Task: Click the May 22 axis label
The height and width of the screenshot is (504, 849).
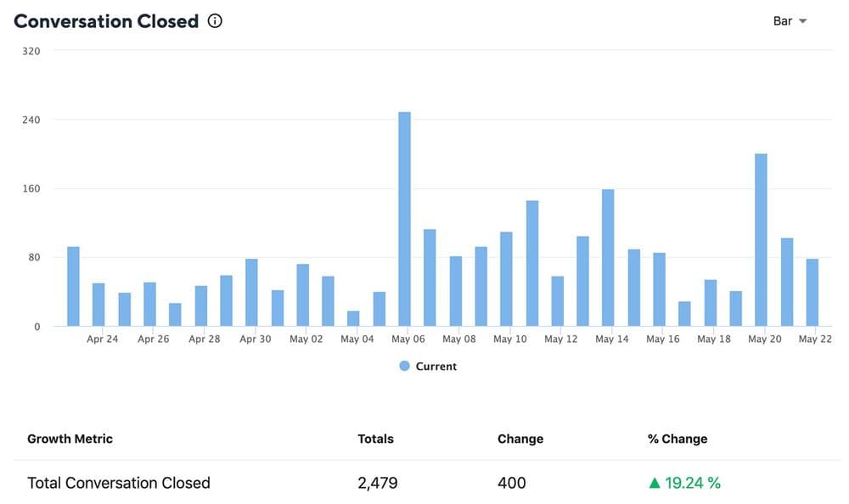Action: click(x=814, y=339)
